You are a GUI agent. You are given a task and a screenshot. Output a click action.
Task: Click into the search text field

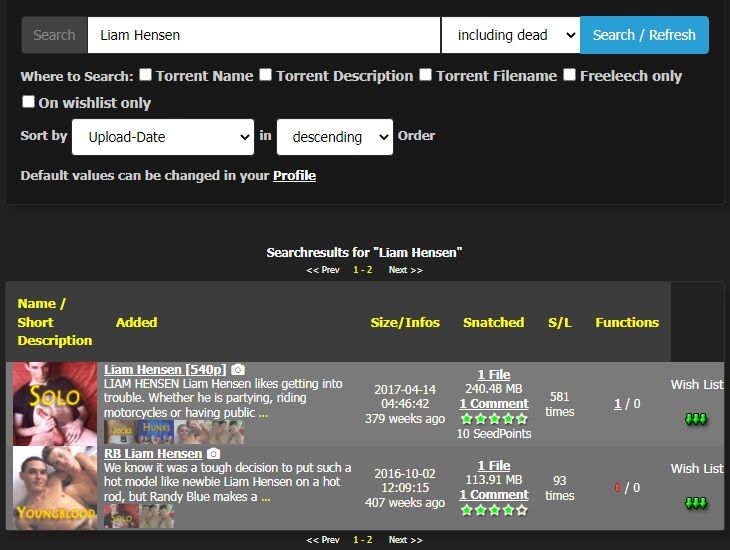264,35
